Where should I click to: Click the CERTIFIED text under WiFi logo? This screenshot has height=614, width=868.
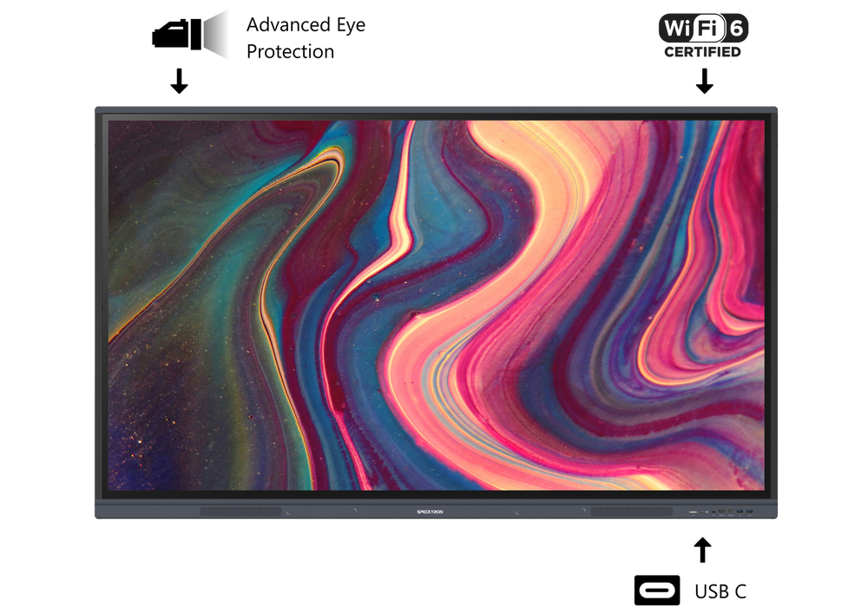click(703, 52)
